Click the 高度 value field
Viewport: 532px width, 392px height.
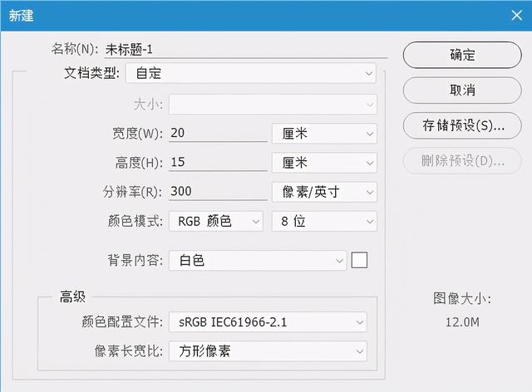(218, 163)
